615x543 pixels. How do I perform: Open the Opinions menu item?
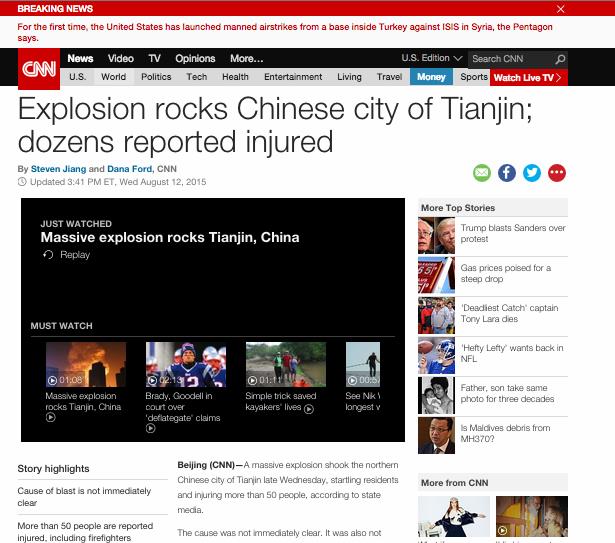pyautogui.click(x=195, y=59)
